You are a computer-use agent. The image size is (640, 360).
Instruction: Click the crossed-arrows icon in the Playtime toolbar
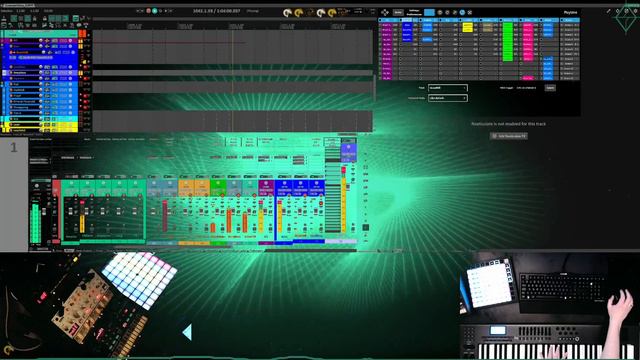pos(469,12)
